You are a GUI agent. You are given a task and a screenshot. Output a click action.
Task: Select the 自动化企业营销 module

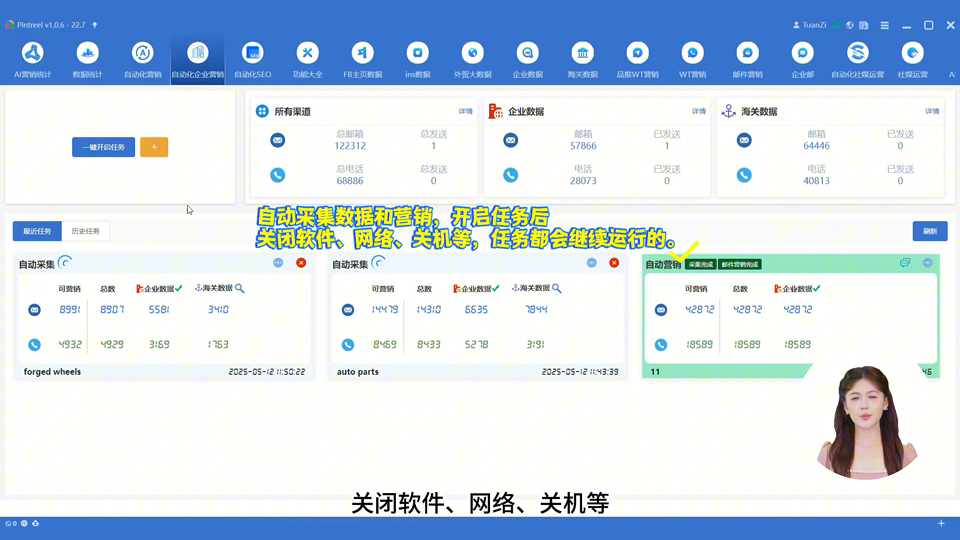(x=198, y=60)
